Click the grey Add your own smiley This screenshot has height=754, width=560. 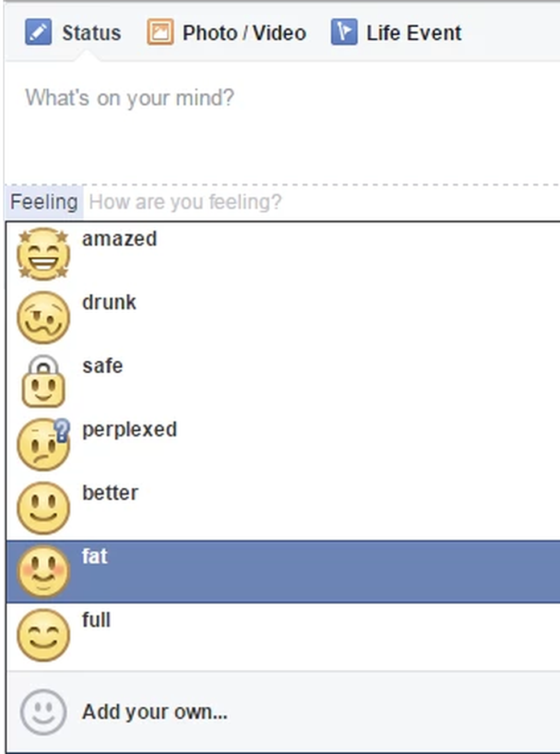[43, 712]
